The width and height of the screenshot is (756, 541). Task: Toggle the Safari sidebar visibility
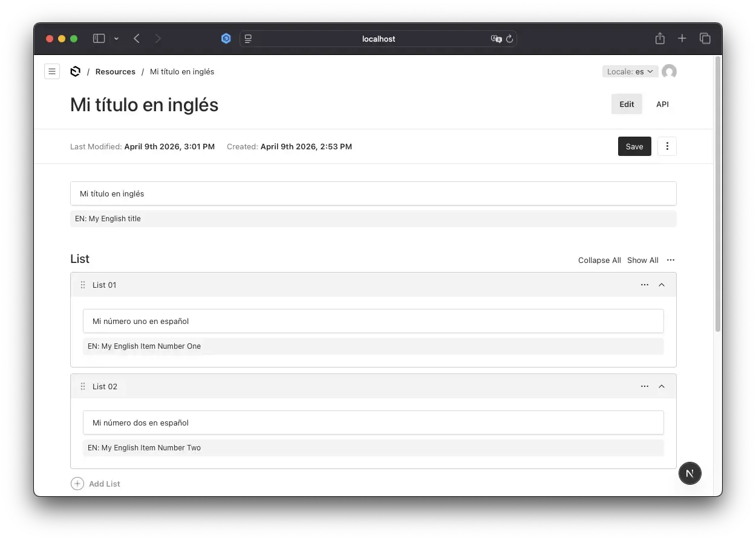(x=98, y=38)
